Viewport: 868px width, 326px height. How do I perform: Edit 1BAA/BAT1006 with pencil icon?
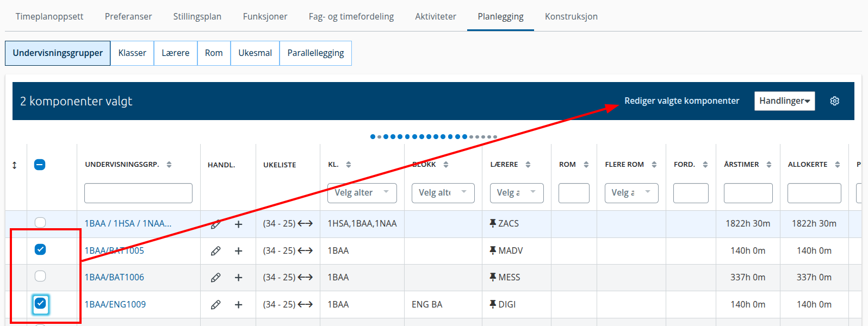tap(216, 278)
